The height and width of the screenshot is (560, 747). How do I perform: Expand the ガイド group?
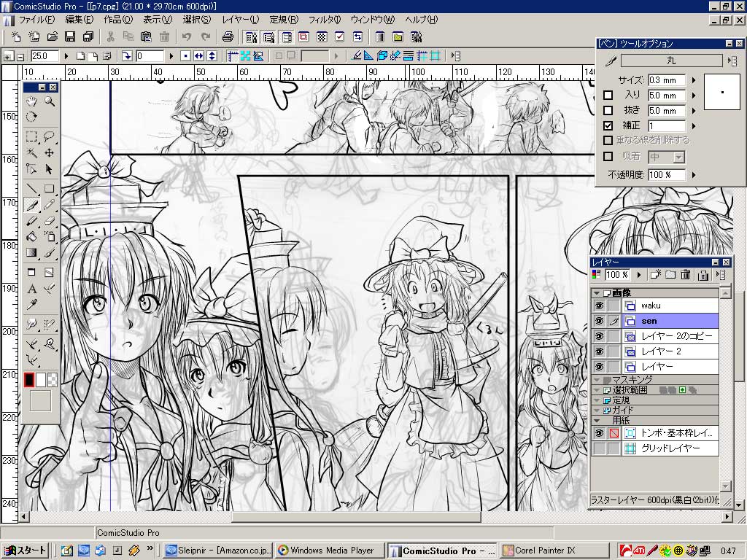coord(597,410)
